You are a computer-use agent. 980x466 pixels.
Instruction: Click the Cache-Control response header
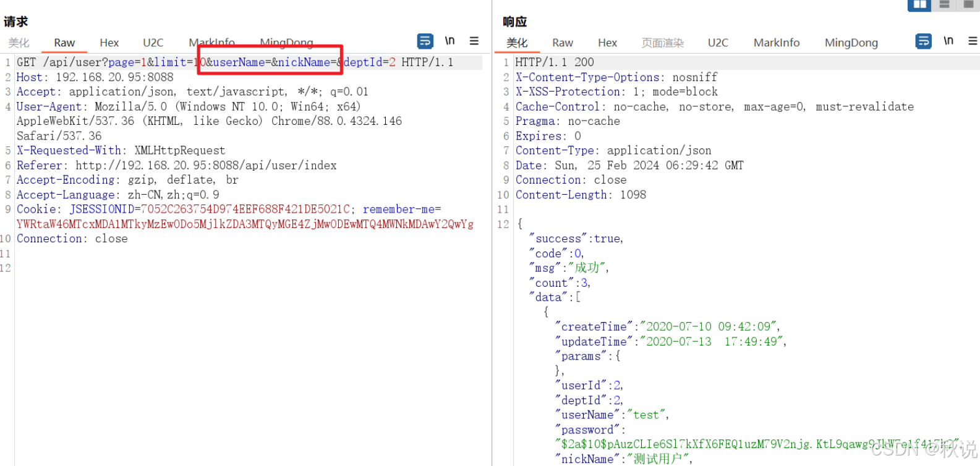click(x=715, y=106)
